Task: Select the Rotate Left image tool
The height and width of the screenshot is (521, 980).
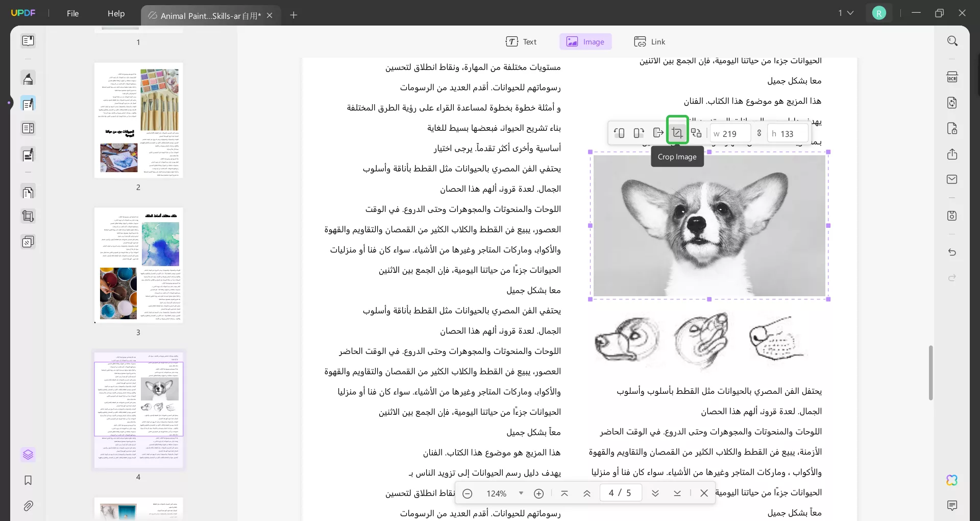Action: coord(619,132)
